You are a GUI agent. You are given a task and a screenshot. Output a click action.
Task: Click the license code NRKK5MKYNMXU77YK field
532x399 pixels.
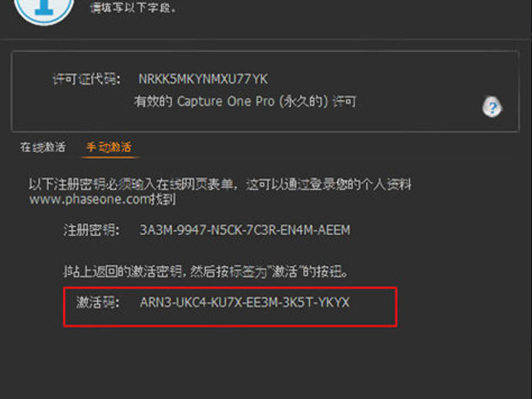(203, 79)
